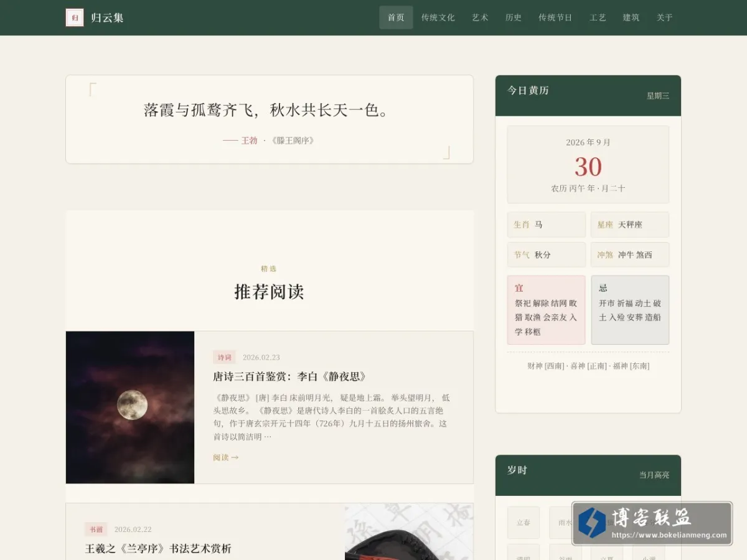Go to the 关于 navigation item

(x=665, y=17)
